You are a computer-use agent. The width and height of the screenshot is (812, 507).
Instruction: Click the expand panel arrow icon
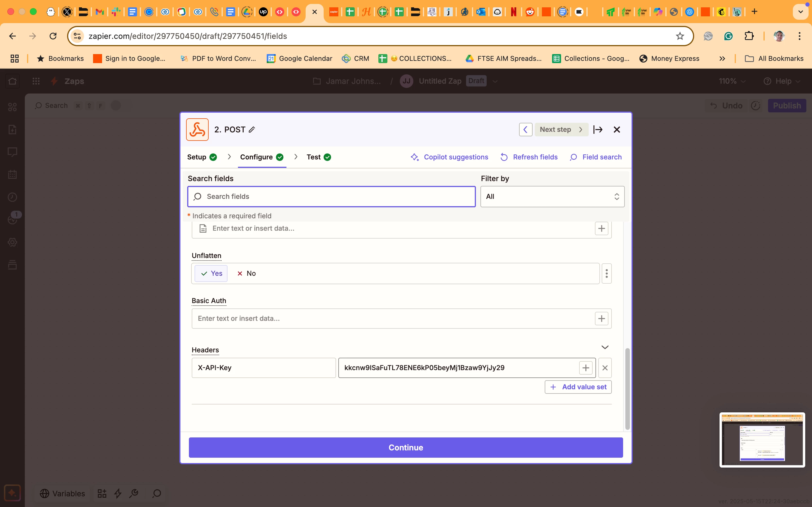point(598,130)
